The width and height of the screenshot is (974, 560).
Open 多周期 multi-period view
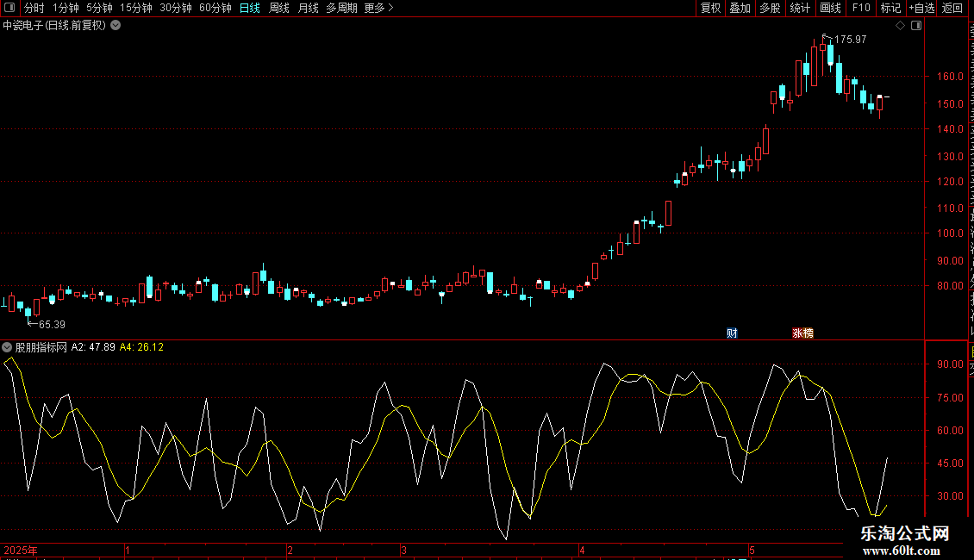tap(341, 8)
